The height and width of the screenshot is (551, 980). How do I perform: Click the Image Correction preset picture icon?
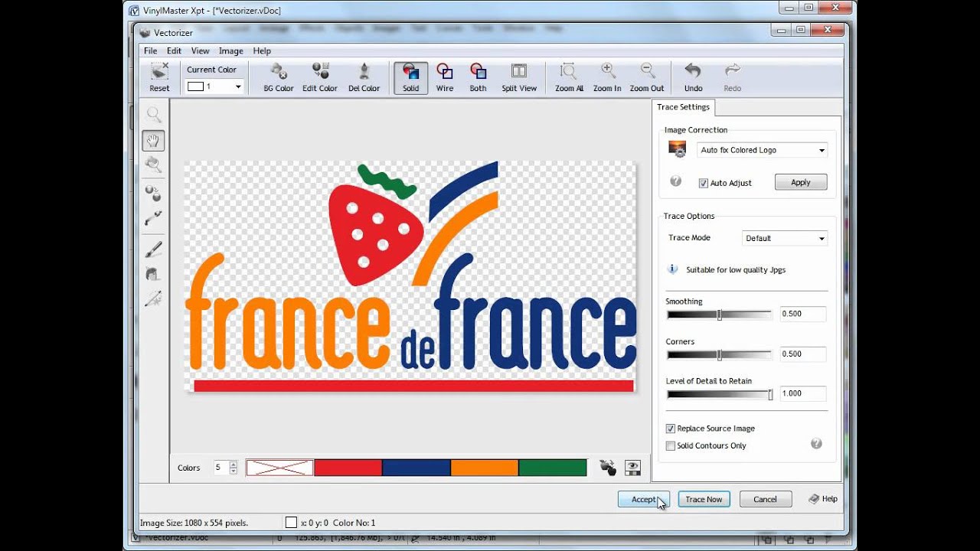(x=677, y=149)
